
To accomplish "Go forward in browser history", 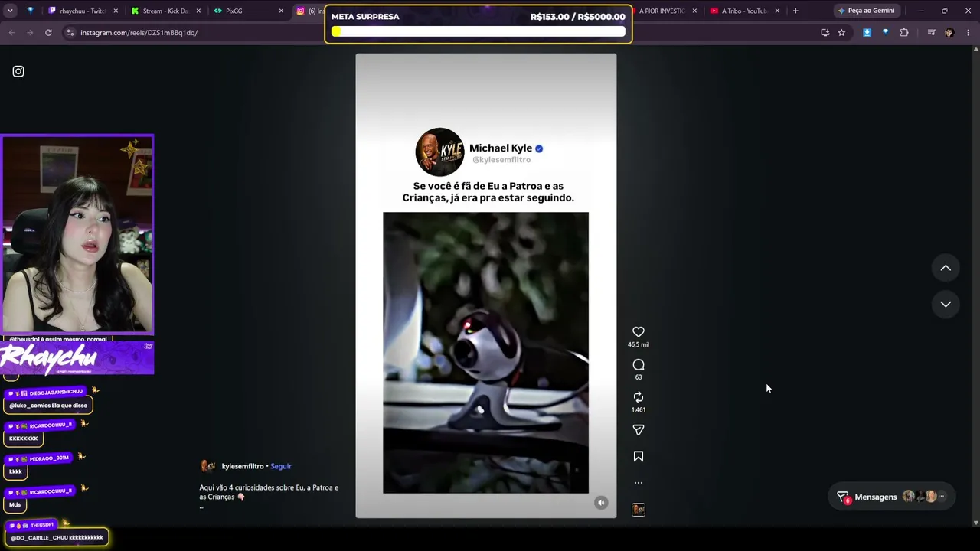I will click(x=30, y=33).
